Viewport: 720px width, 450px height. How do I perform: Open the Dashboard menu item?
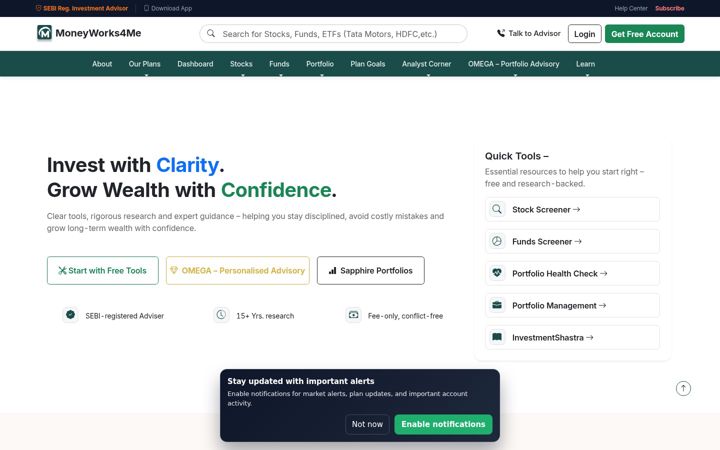[x=195, y=64]
